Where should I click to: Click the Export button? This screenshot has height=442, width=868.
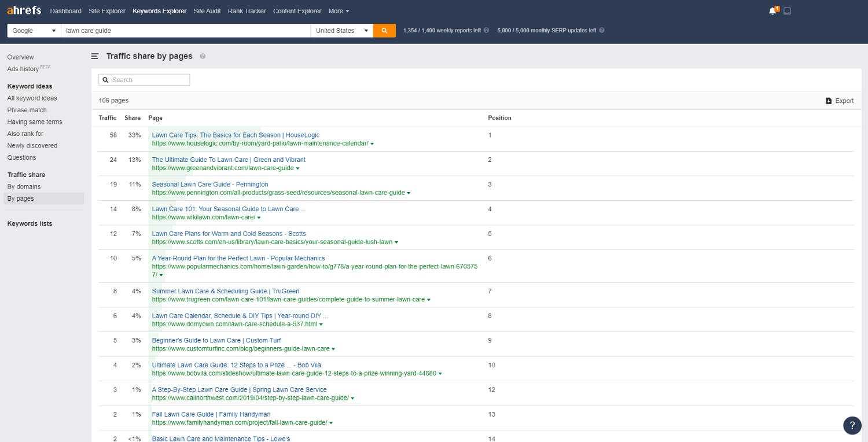coord(840,101)
